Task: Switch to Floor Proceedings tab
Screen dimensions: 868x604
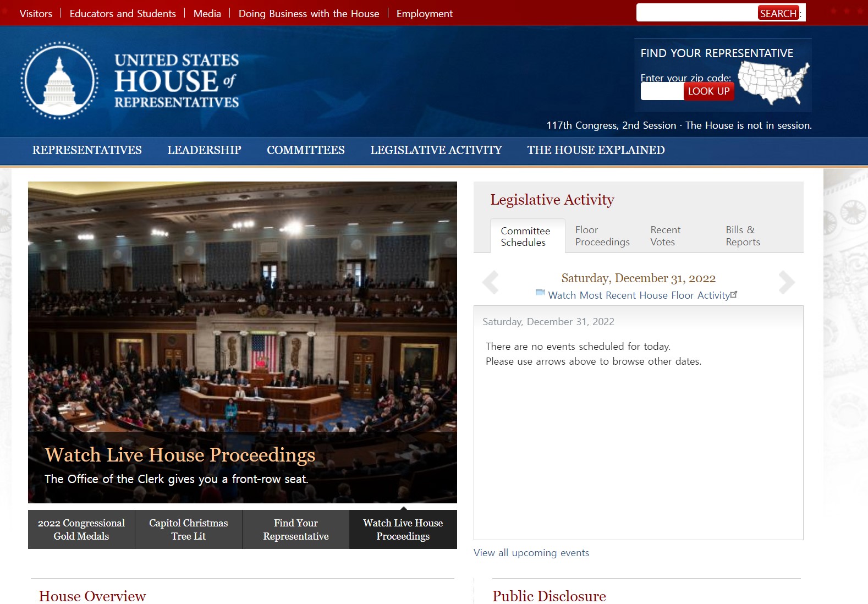Action: click(602, 236)
